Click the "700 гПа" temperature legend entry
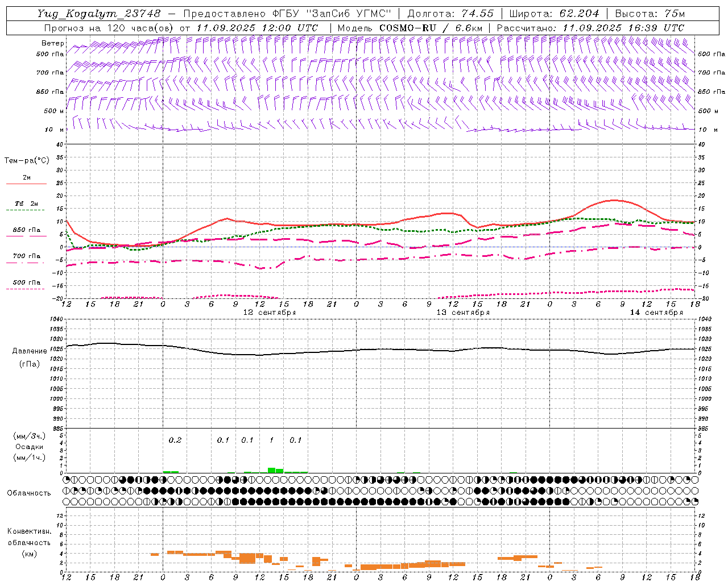 point(27,256)
